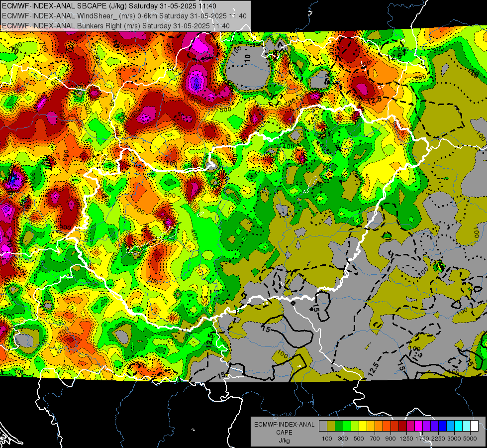The width and height of the screenshot is (487, 448).
Task: Click the ECMWF-INDEX-ANAL legend title
Action: pos(284,425)
